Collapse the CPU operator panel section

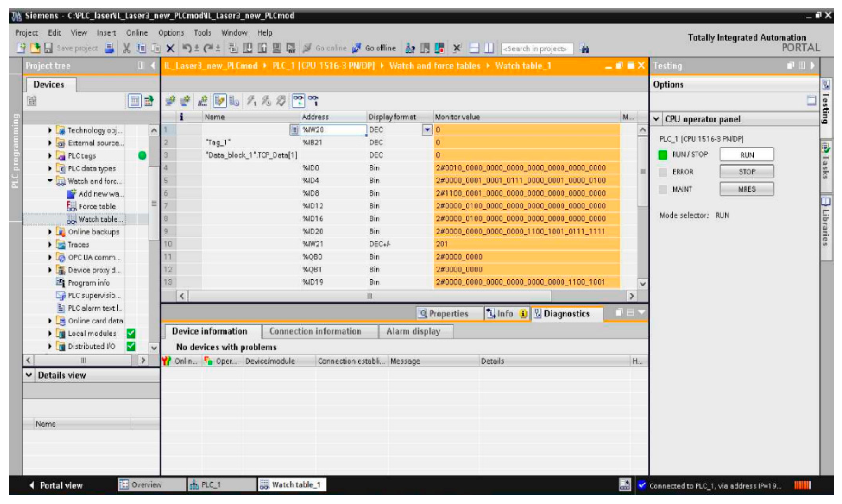tap(656, 119)
